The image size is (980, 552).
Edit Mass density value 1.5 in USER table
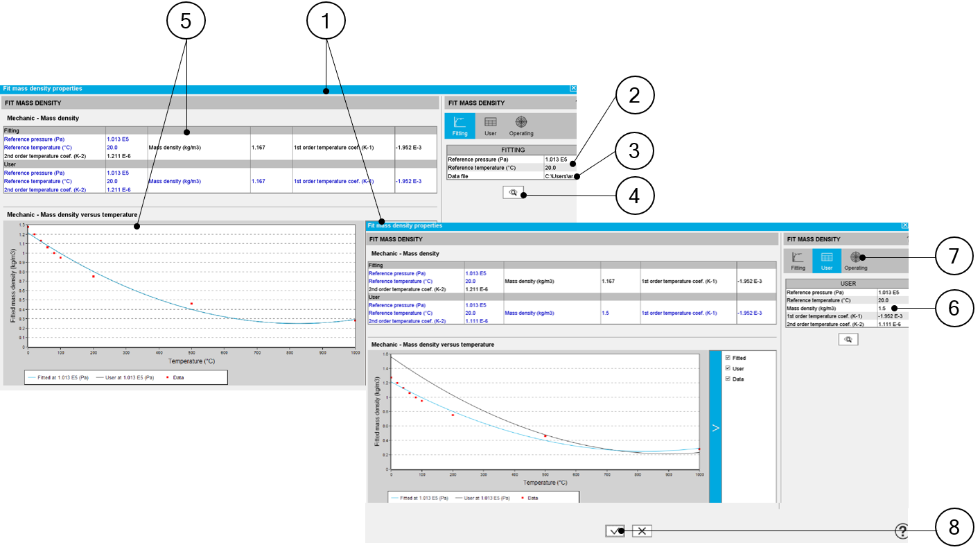tap(891, 308)
